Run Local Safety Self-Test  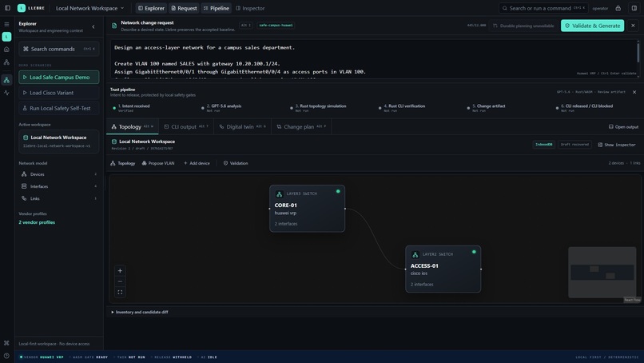pos(59,108)
